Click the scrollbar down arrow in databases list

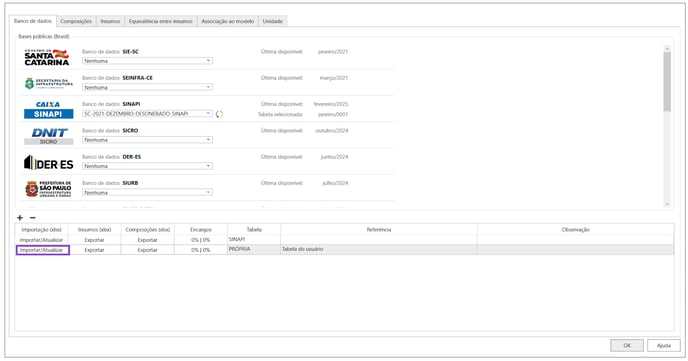click(x=667, y=204)
